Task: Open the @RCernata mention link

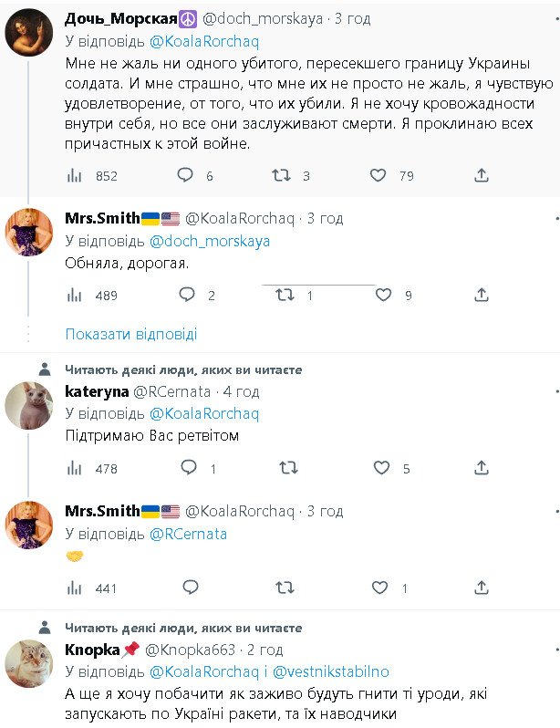Action: click(x=188, y=534)
